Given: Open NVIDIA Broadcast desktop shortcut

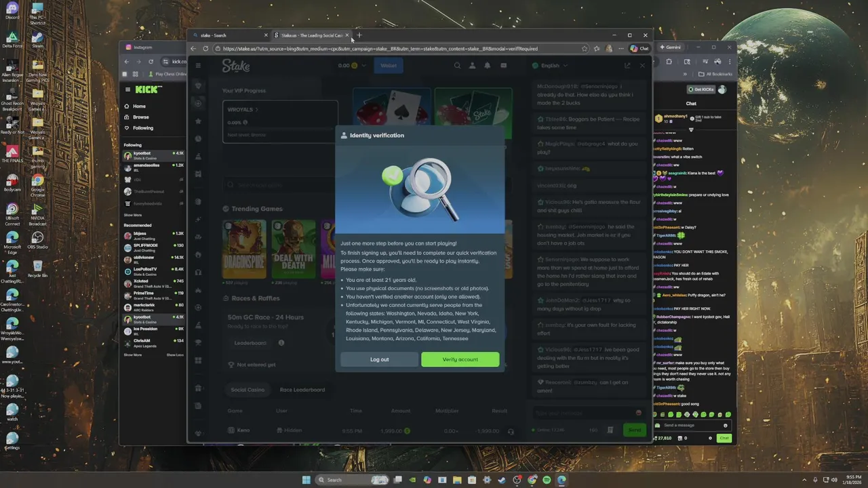Looking at the screenshot, I should [x=37, y=213].
